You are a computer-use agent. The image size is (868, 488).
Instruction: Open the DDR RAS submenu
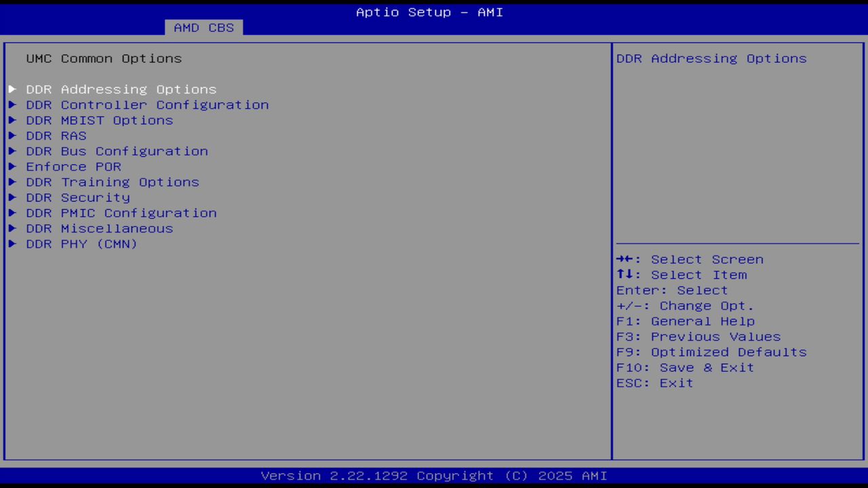click(56, 136)
